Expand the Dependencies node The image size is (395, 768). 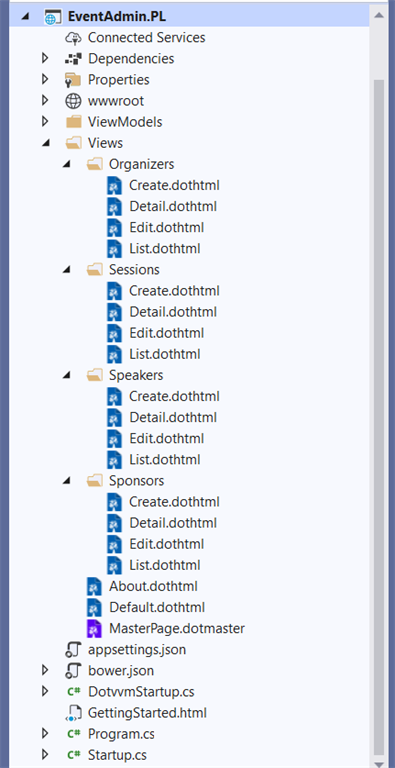(x=46, y=58)
